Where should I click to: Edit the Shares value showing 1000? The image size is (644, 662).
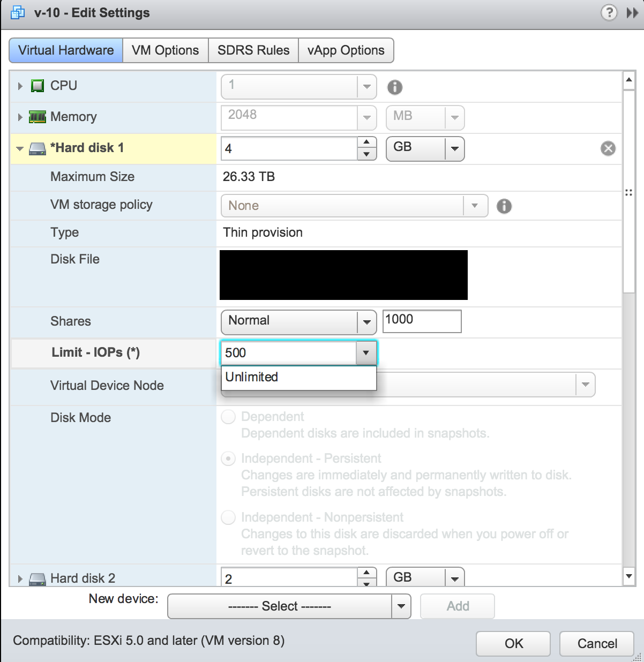[x=422, y=321]
